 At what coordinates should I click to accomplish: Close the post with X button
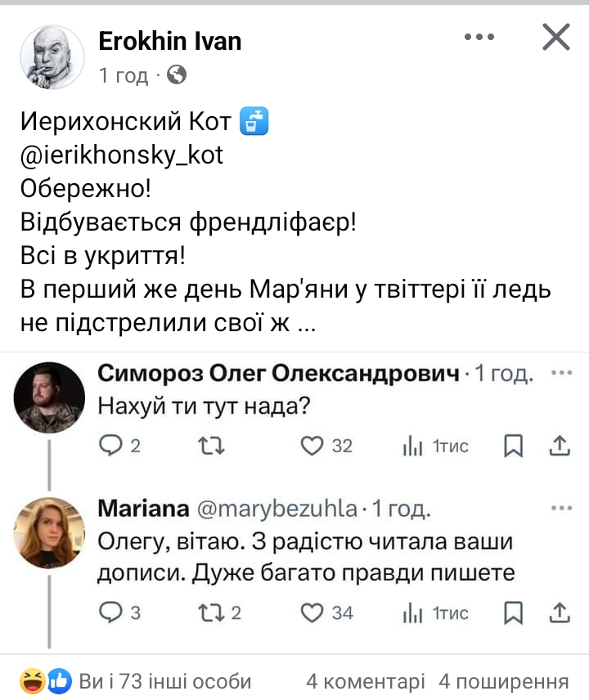pos(556,38)
